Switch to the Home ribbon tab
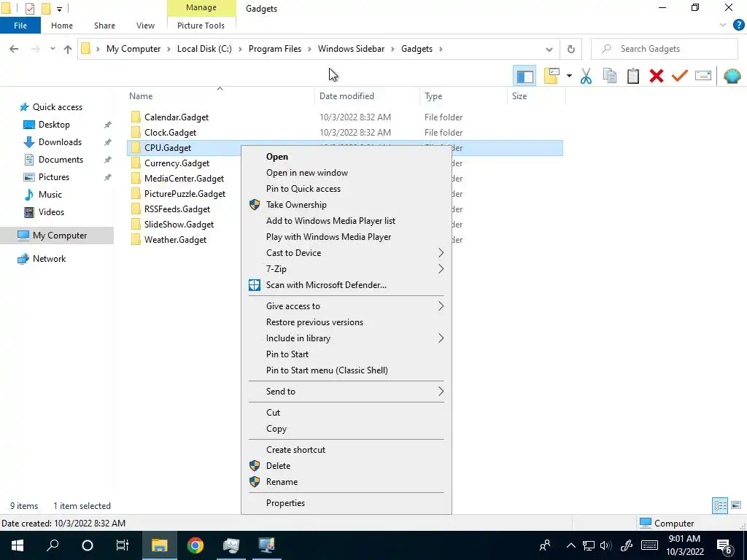 62,26
